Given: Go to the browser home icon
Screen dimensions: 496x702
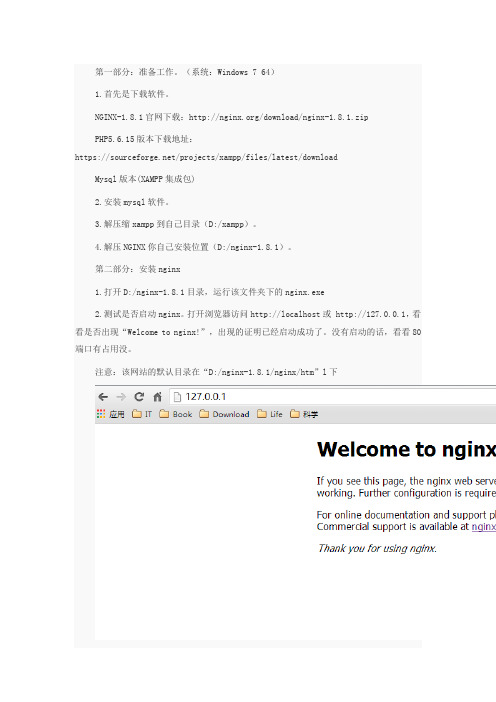Looking at the screenshot, I should (157, 397).
